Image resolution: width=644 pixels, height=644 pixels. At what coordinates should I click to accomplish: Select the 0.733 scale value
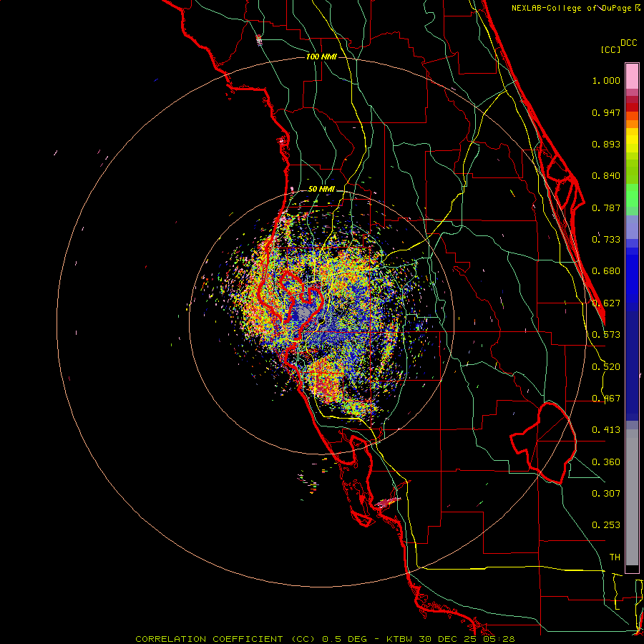pos(606,240)
